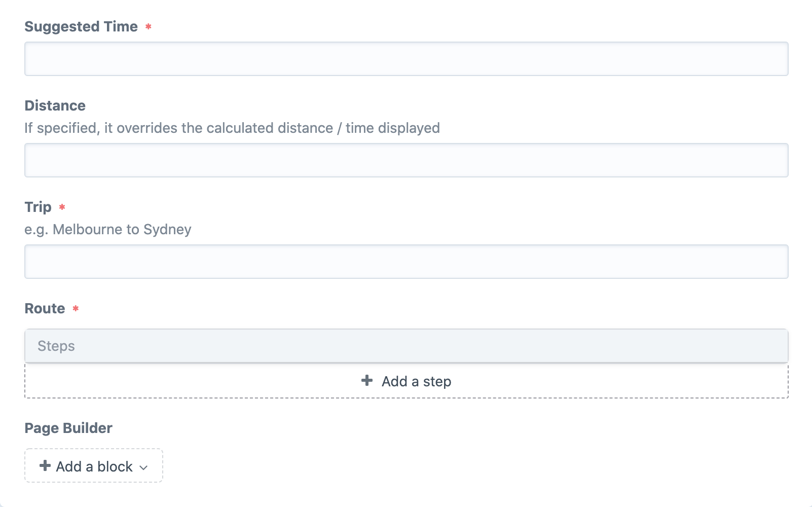
Task: Click the plus icon beside Add a step
Action: [367, 380]
